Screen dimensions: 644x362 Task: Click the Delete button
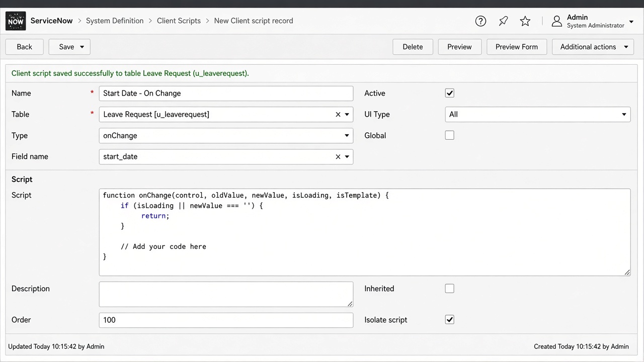pyautogui.click(x=413, y=47)
